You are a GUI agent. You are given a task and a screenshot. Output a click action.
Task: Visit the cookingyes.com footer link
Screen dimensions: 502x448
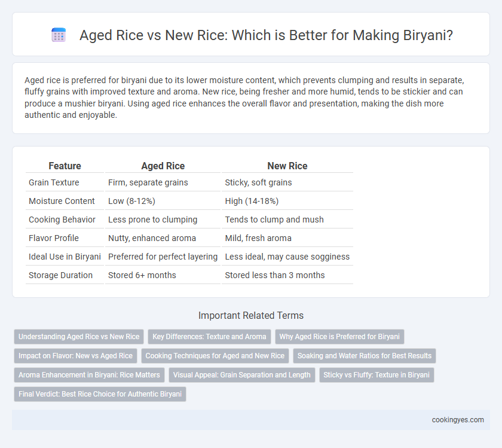pos(458,420)
